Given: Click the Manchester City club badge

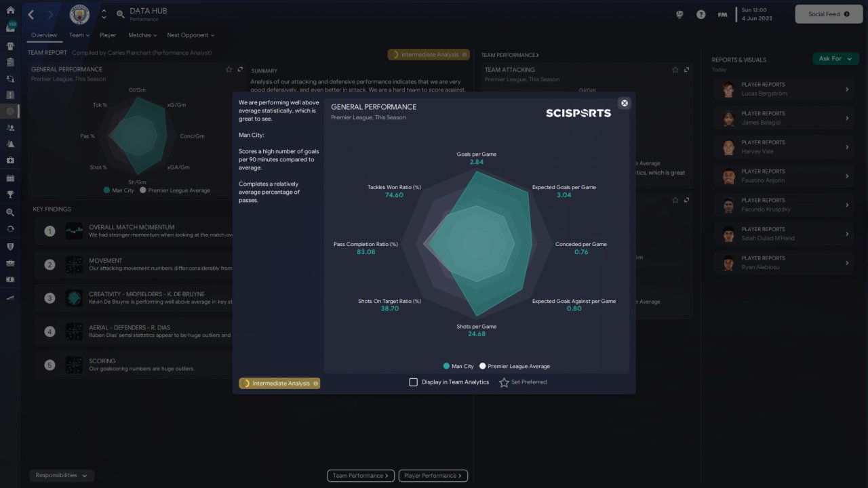Looking at the screenshot, I should [x=80, y=14].
